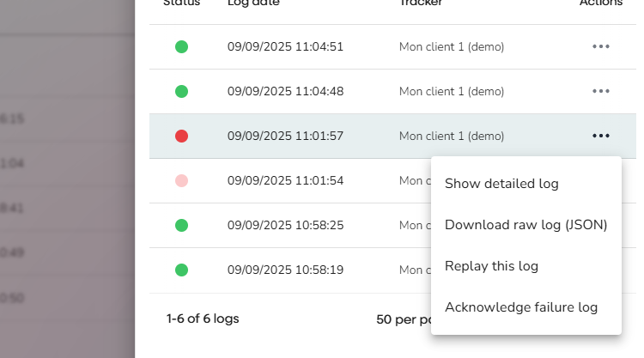Open actions menu for 11:04:48 log
Image resolution: width=644 pixels, height=358 pixels.
tap(601, 91)
